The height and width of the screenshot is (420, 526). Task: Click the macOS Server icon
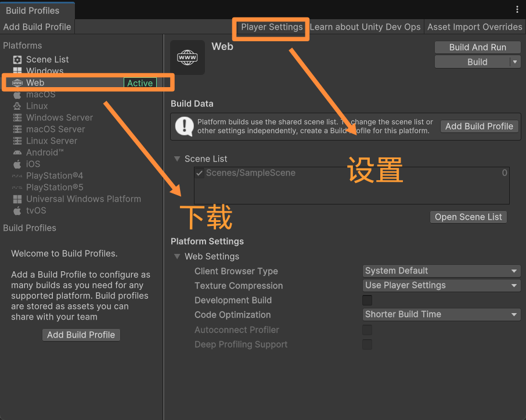pos(17,130)
